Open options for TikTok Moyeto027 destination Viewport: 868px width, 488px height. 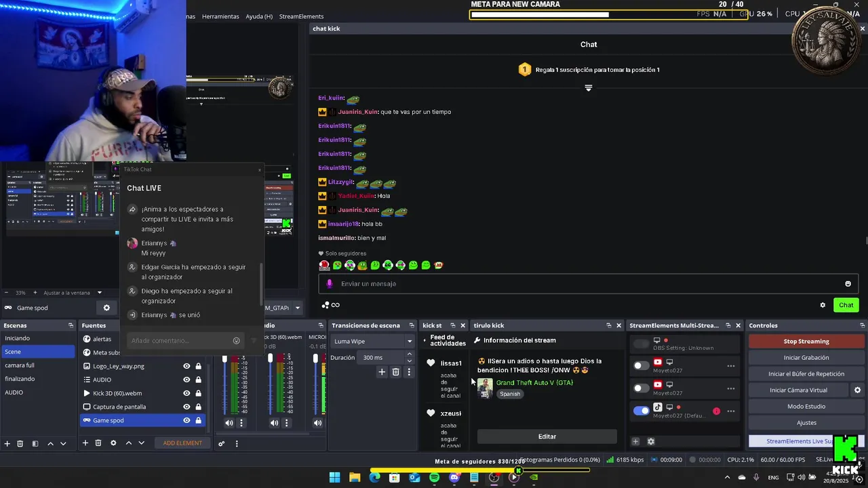coord(731,411)
